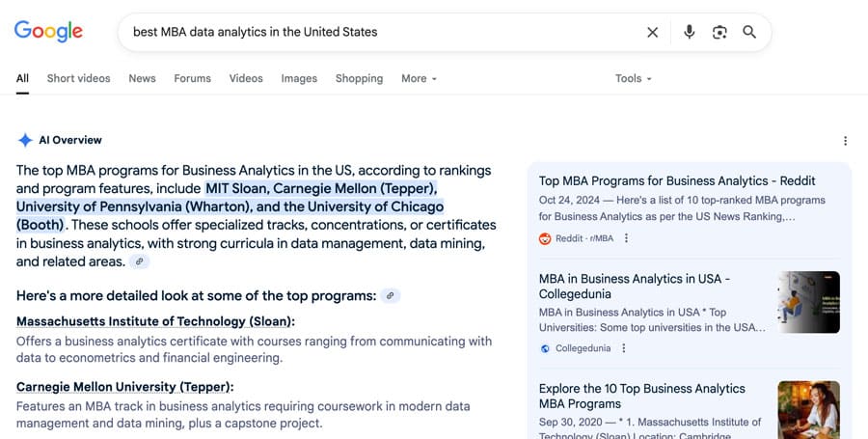Clear the search query with the X icon
Image resolution: width=868 pixels, height=439 pixels.
click(653, 32)
